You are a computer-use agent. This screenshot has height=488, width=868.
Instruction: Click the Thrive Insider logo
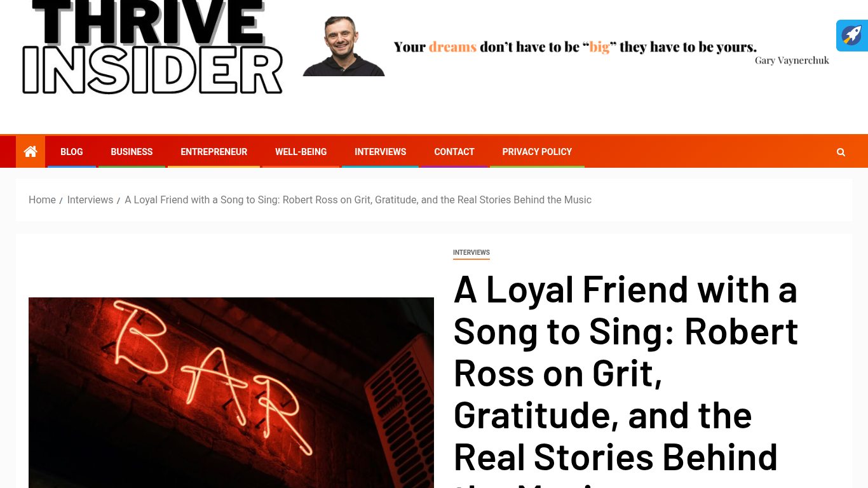click(153, 48)
